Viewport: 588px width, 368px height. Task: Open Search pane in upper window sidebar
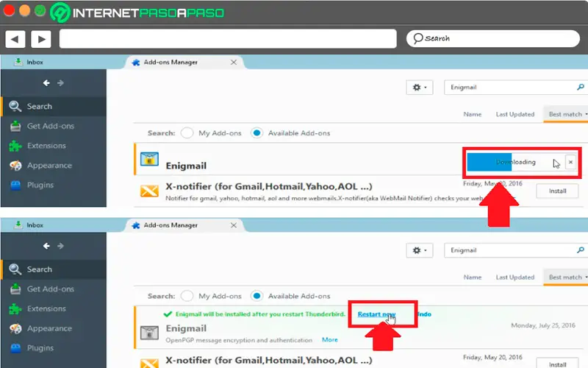(x=54, y=106)
